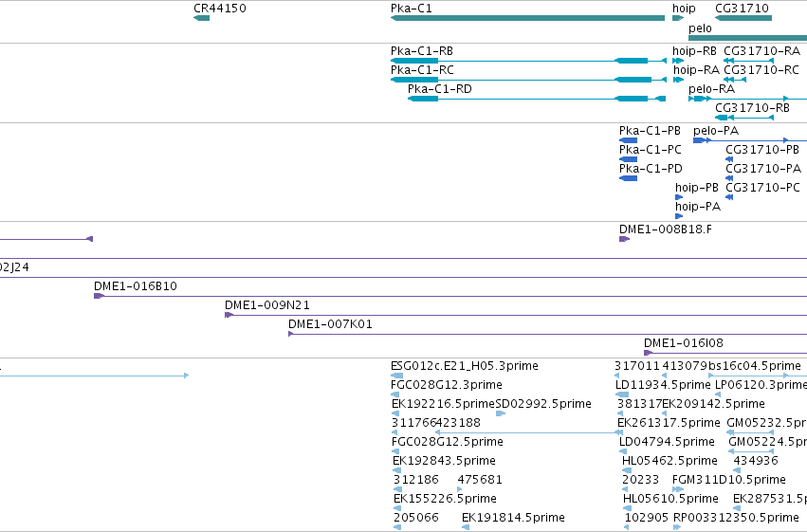Click the Pka-C1 gene bar

click(527, 18)
